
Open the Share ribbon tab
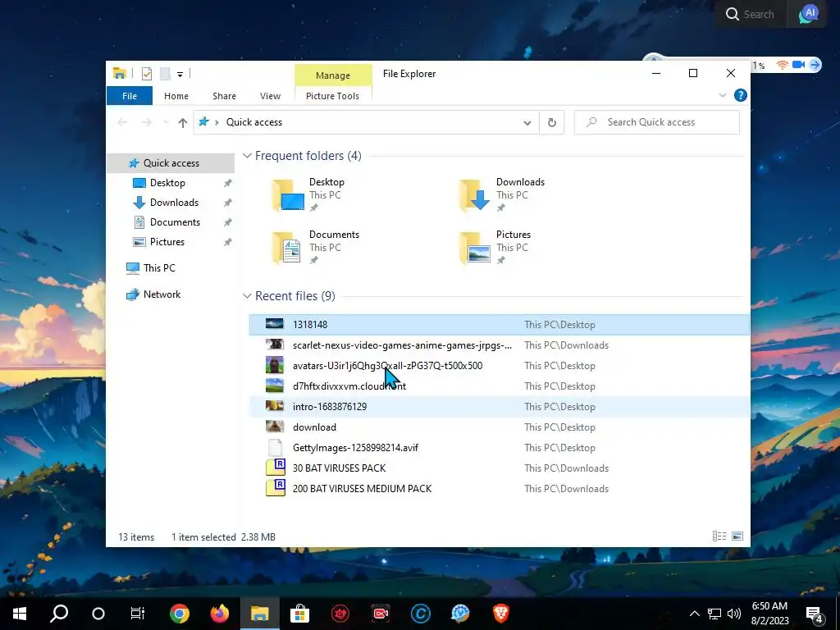pyautogui.click(x=224, y=96)
